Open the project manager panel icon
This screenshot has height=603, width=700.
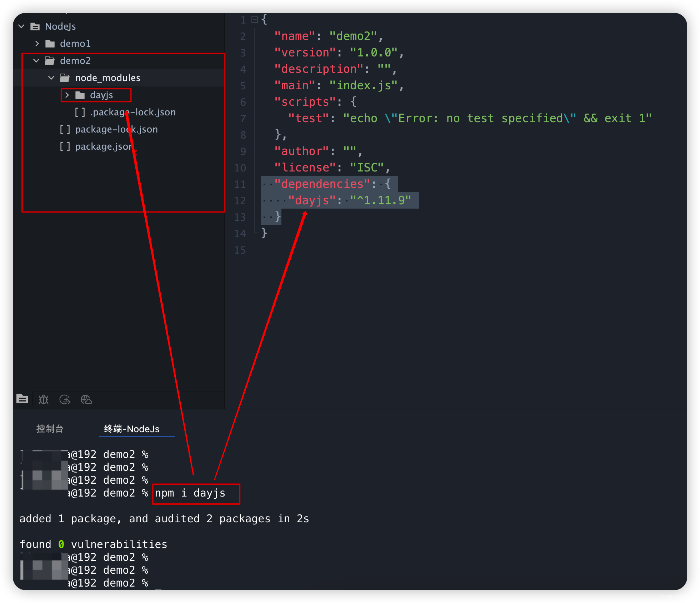tap(22, 399)
